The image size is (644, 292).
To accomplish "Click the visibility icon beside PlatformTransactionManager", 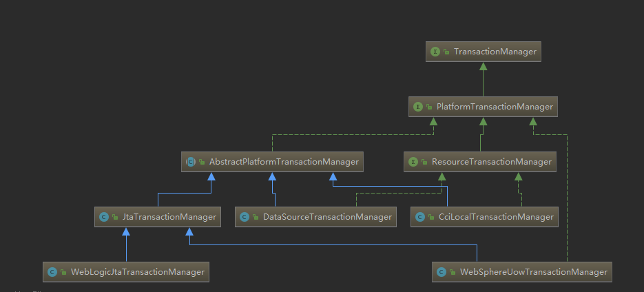I will [429, 107].
